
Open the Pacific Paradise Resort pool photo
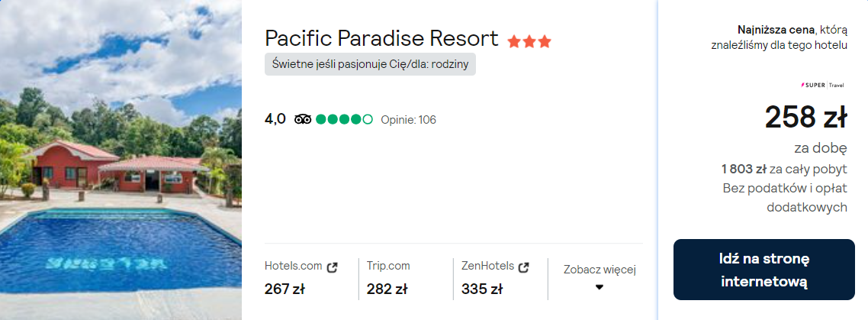pyautogui.click(x=121, y=160)
